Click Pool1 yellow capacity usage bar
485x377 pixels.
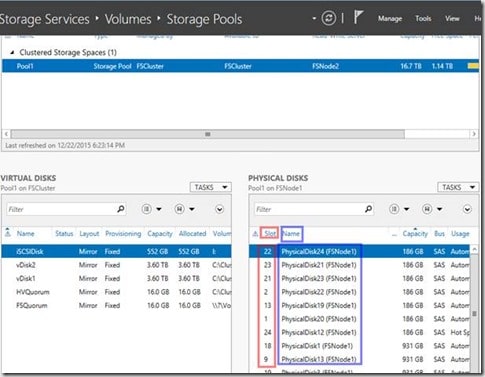473,66
